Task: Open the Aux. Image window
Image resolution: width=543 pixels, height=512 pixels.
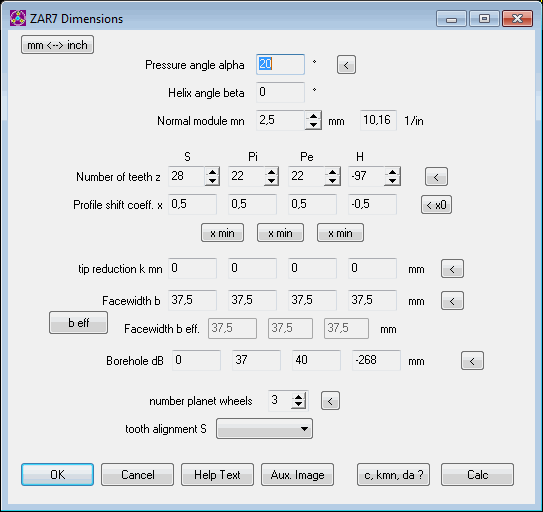Action: (297, 475)
